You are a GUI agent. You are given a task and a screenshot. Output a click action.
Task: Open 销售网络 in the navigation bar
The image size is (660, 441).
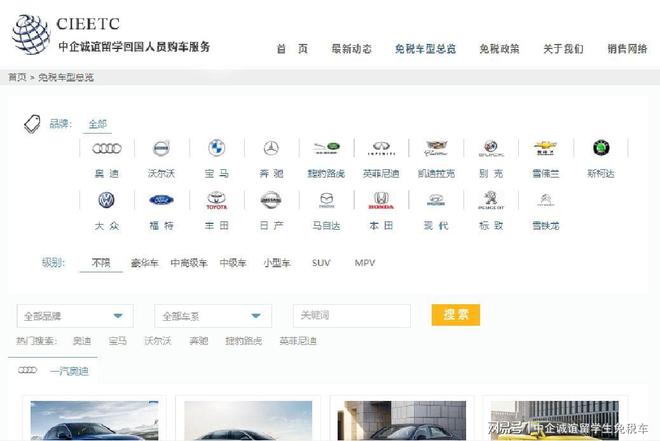(627, 49)
